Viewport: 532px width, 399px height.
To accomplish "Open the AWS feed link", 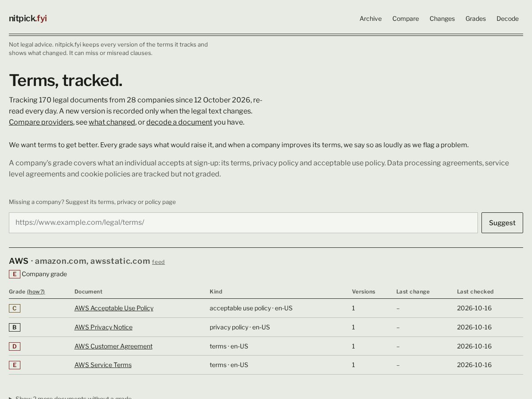I will (x=158, y=262).
